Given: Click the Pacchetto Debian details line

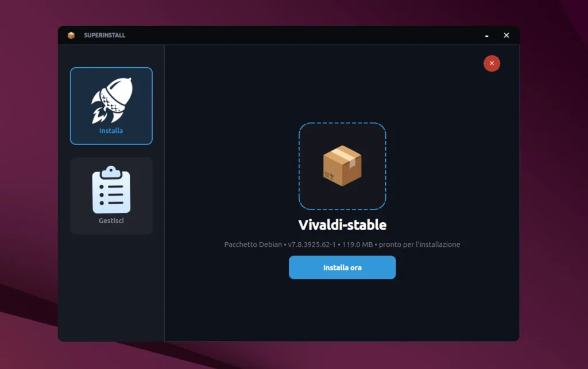Looking at the screenshot, I should (253, 244).
